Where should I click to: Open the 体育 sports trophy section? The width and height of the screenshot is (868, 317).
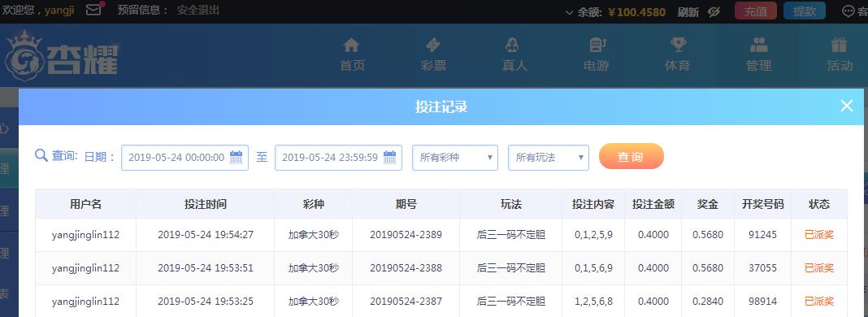tap(678, 54)
